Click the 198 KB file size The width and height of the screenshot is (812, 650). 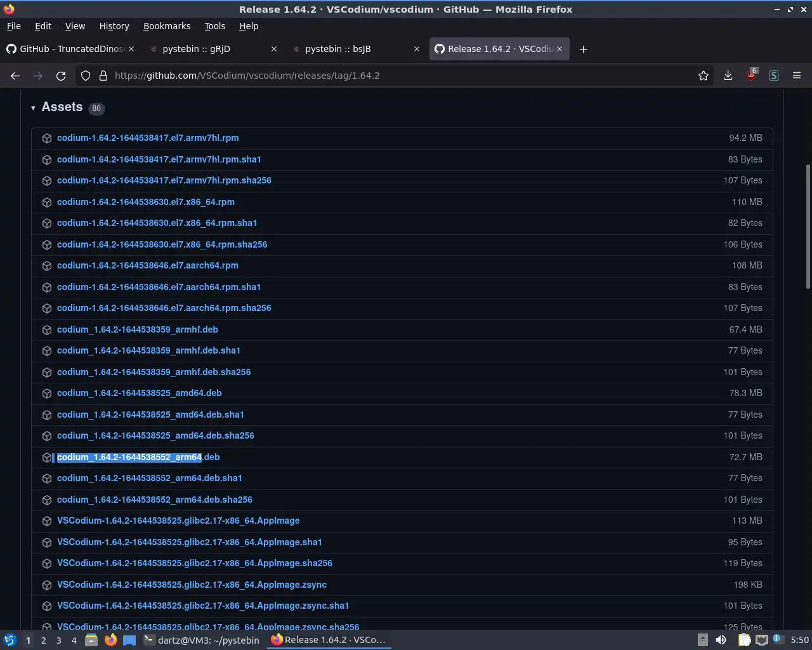[747, 585]
